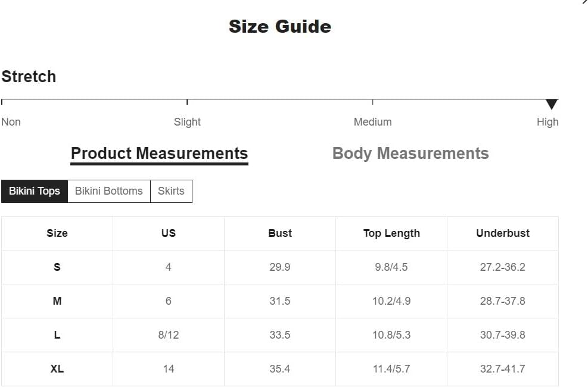The width and height of the screenshot is (588, 388).
Task: Select the L size row label
Action: coord(57,335)
